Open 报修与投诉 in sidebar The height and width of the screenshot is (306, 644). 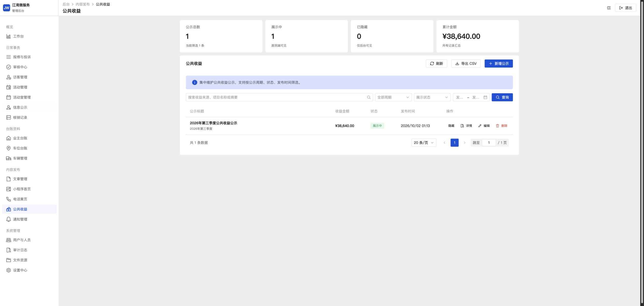point(29,57)
